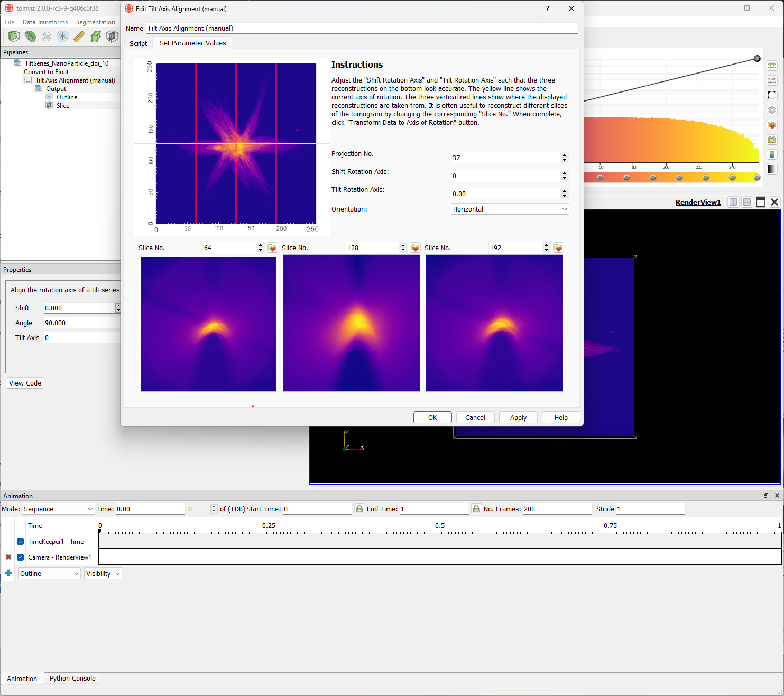Click the View Code button in Properties
Screen dimensions: 784x696
point(24,382)
